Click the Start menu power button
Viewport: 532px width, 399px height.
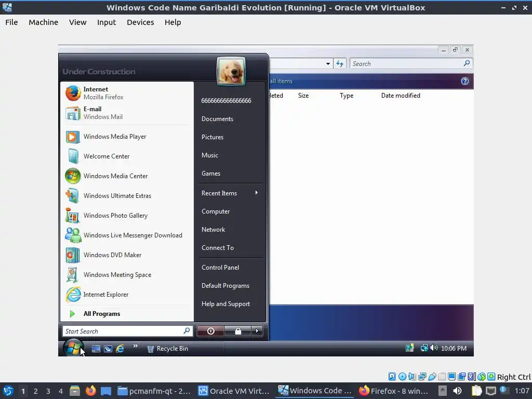tap(210, 331)
